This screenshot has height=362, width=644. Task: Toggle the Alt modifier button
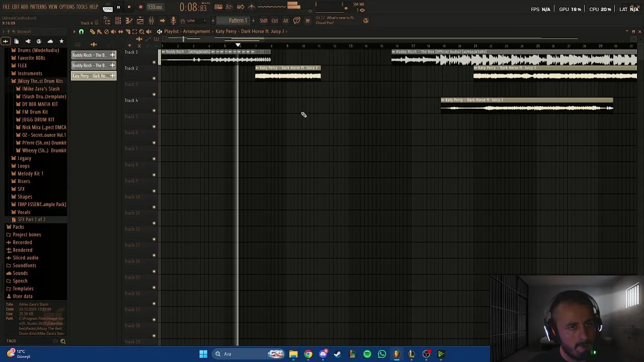click(x=286, y=21)
